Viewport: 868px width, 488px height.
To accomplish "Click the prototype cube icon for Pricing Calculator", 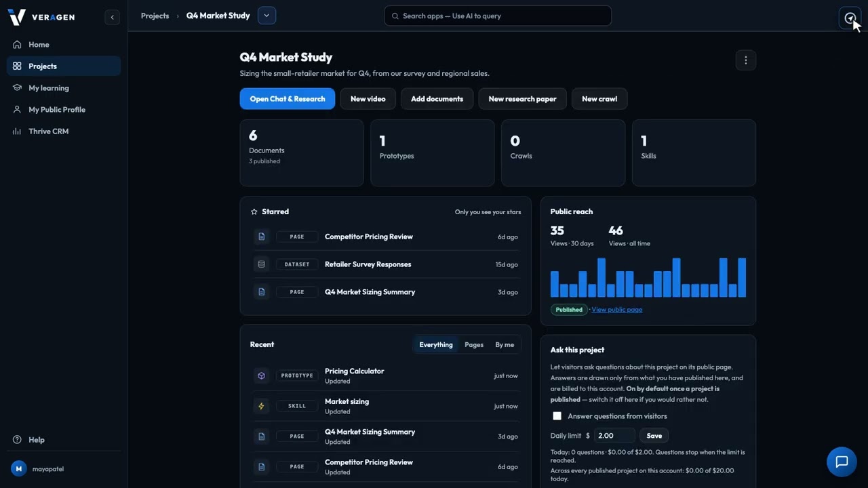I will 262,375.
